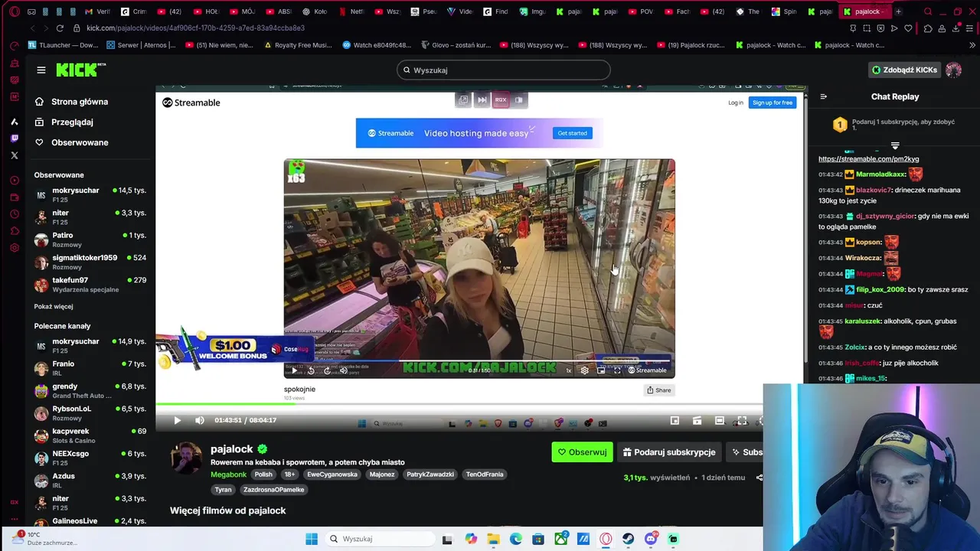Viewport: 980px width, 551px height.
Task: Mute the Kick video volume
Action: point(199,420)
